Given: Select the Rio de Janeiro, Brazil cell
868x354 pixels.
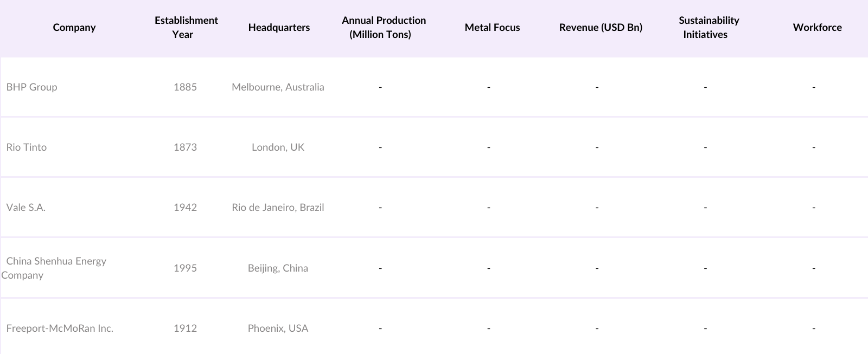Looking at the screenshot, I should pyautogui.click(x=278, y=208).
